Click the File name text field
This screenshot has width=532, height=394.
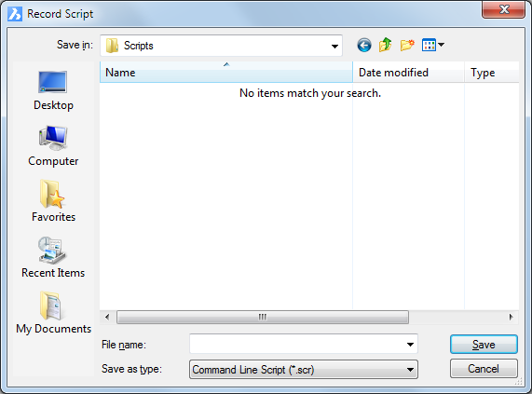[297, 345]
